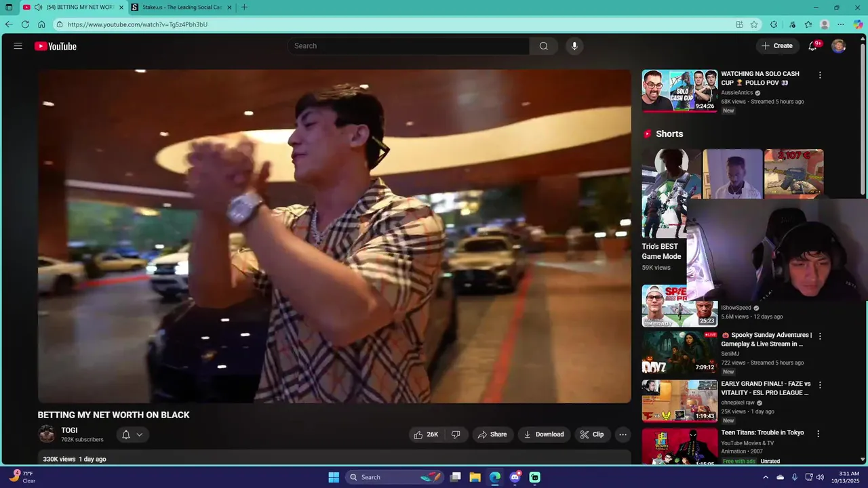
Task: Click the YouTube search magnifier button
Action: (x=544, y=46)
